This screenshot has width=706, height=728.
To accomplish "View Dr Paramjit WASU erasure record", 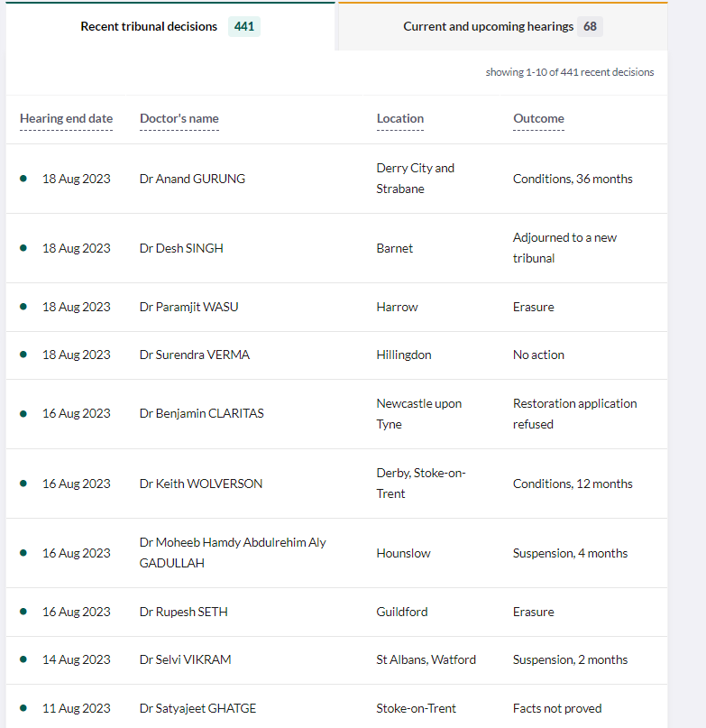I will (188, 307).
